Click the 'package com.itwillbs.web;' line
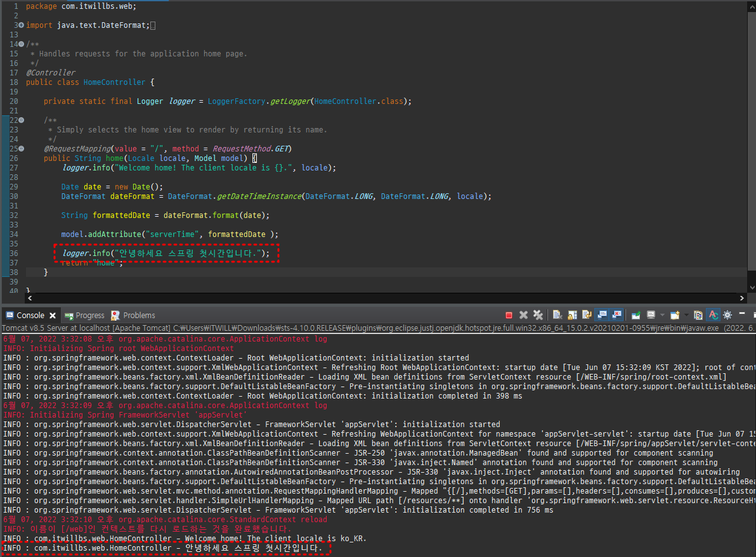This screenshot has width=756, height=557. 81,6
